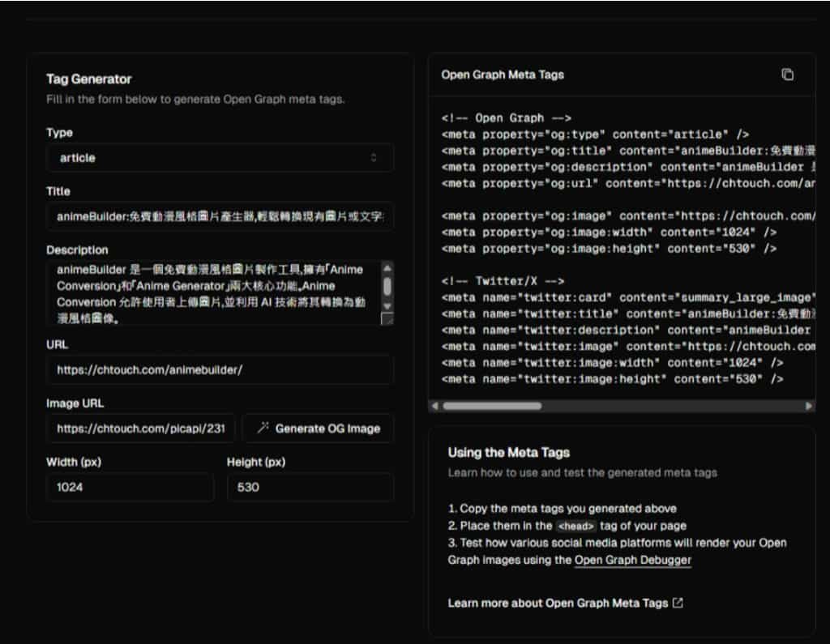Click the og:url meta line

point(628,184)
